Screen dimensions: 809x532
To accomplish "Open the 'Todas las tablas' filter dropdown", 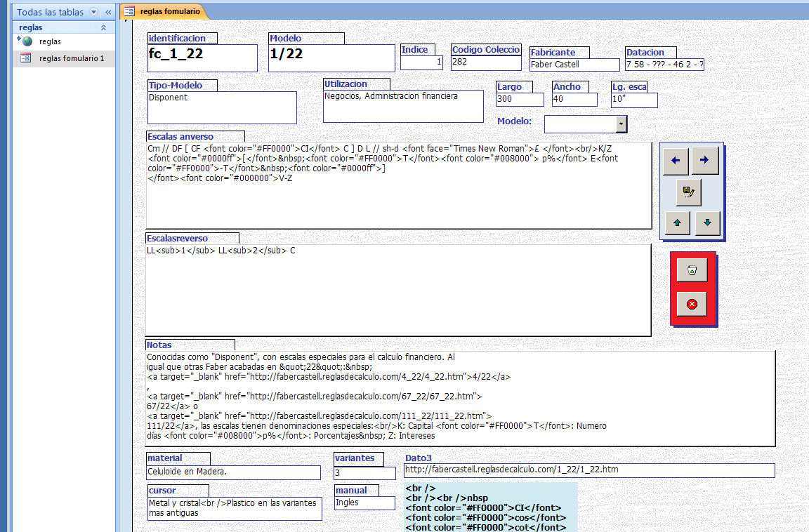I will point(93,12).
